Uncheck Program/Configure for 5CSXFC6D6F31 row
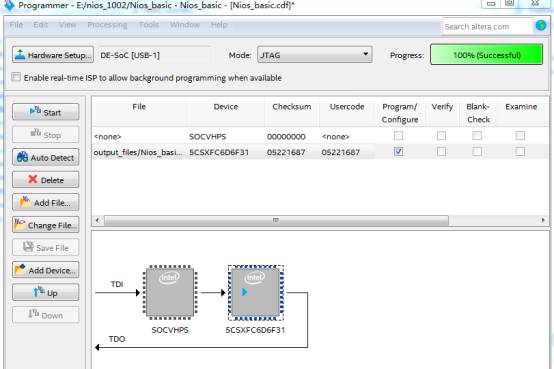The width and height of the screenshot is (554, 369). tap(399, 152)
